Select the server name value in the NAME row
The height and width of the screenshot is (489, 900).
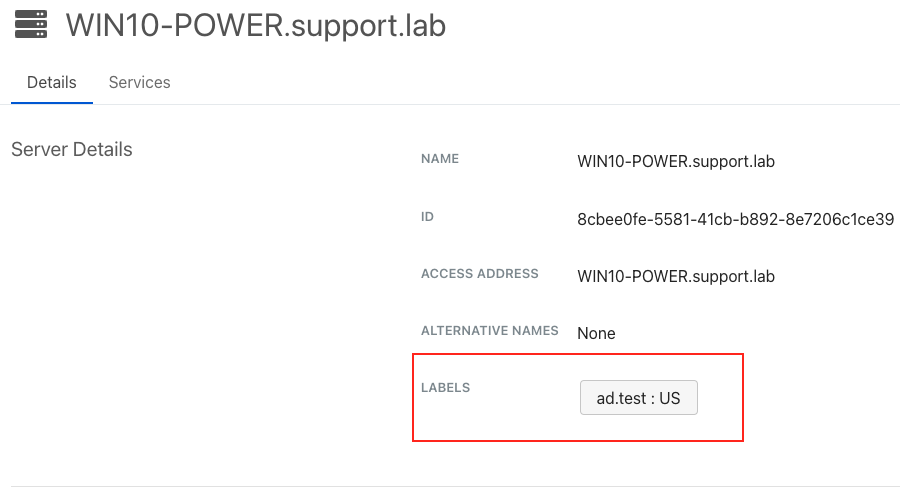[676, 161]
